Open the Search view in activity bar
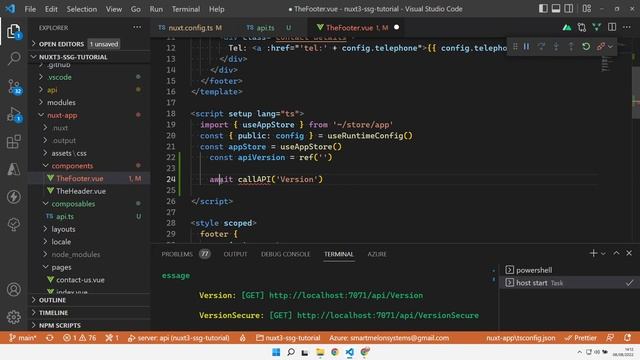This screenshot has height=360, width=640. (x=13, y=58)
